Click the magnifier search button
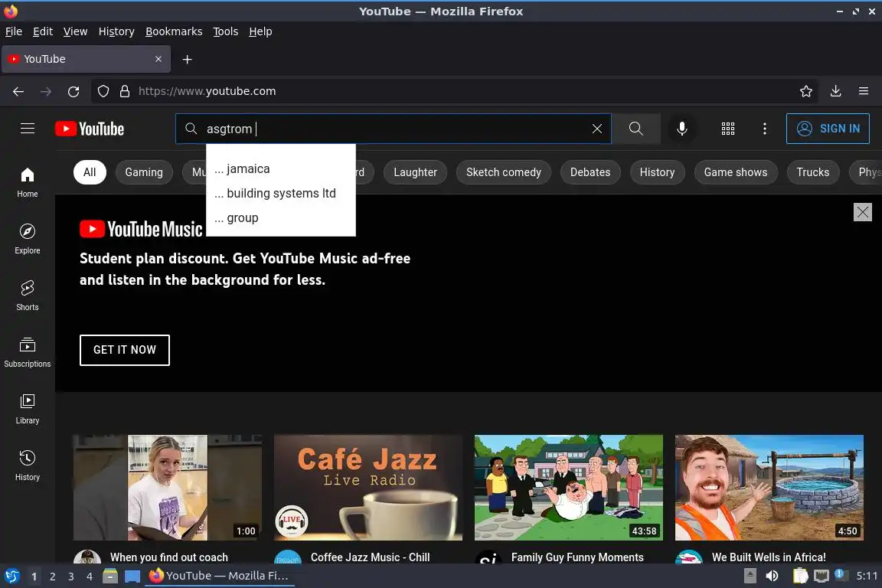882x588 pixels. (635, 129)
